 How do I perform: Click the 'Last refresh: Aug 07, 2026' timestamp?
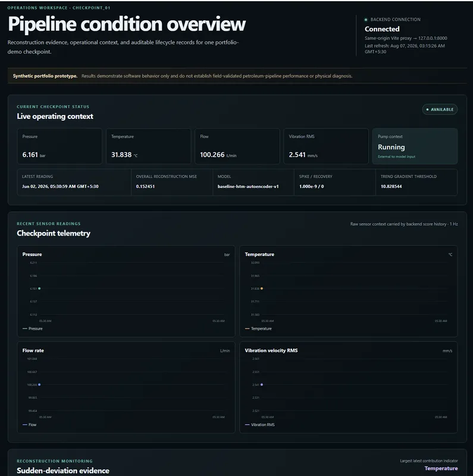[405, 49]
